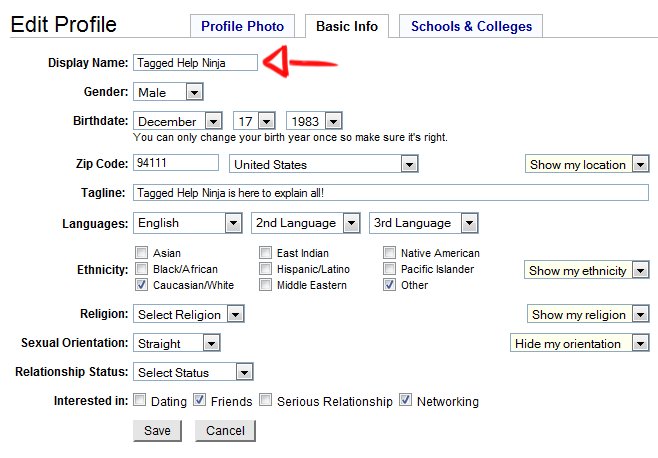Image resolution: width=658 pixels, height=458 pixels.
Task: Switch to the Profile Photo tab
Action: [x=243, y=26]
